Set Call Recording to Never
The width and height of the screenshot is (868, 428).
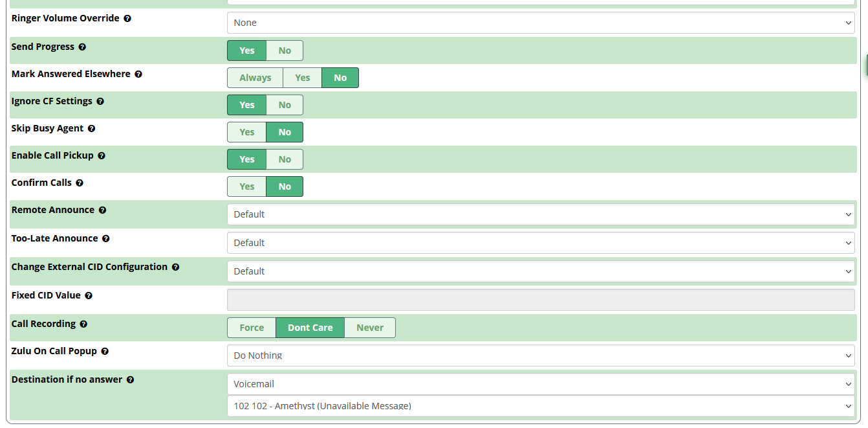(x=370, y=328)
